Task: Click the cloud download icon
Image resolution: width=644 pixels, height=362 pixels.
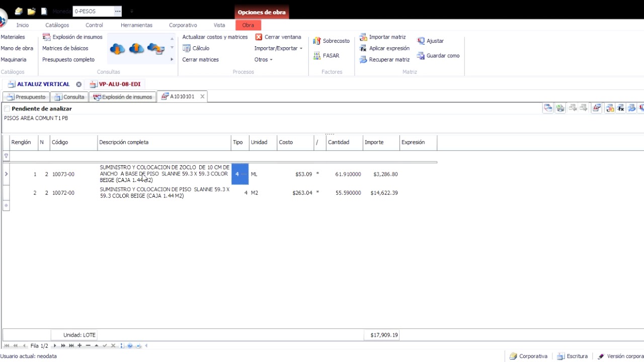Action: click(117, 49)
